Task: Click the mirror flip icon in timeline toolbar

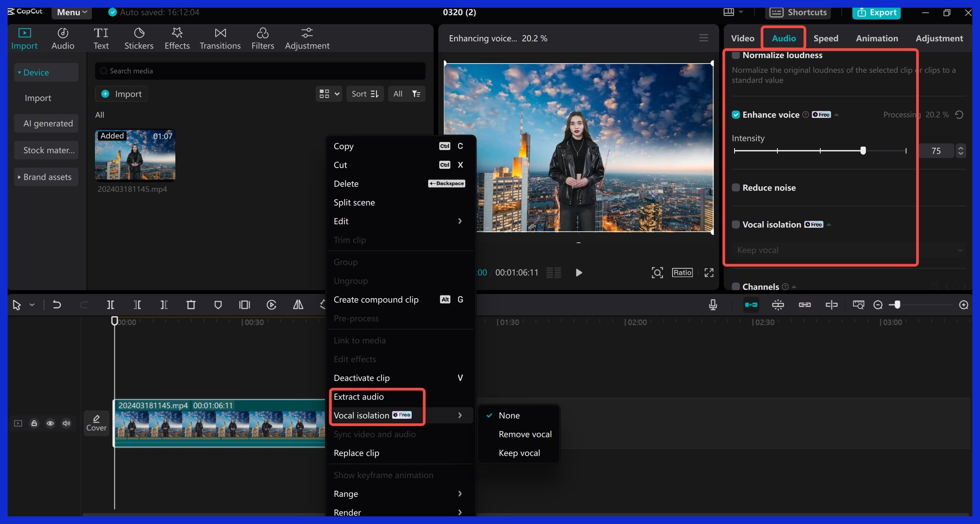Action: pyautogui.click(x=298, y=305)
